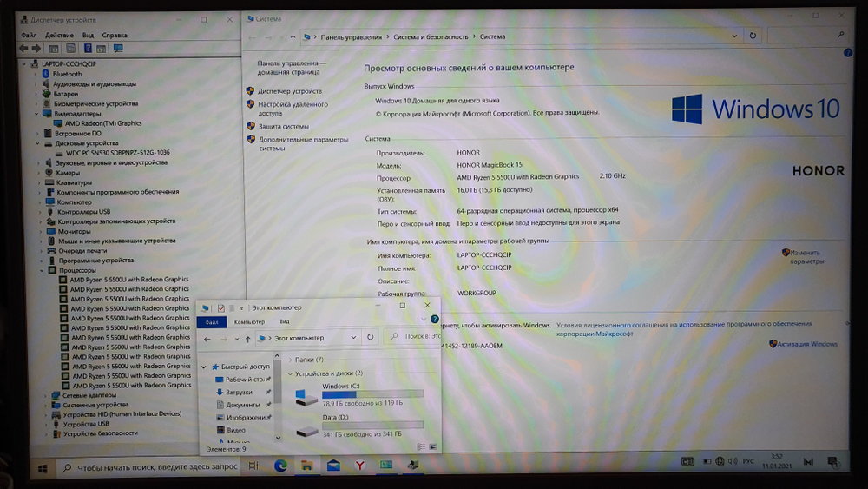Click the search field in System window
The height and width of the screenshot is (489, 868).
(807, 35)
